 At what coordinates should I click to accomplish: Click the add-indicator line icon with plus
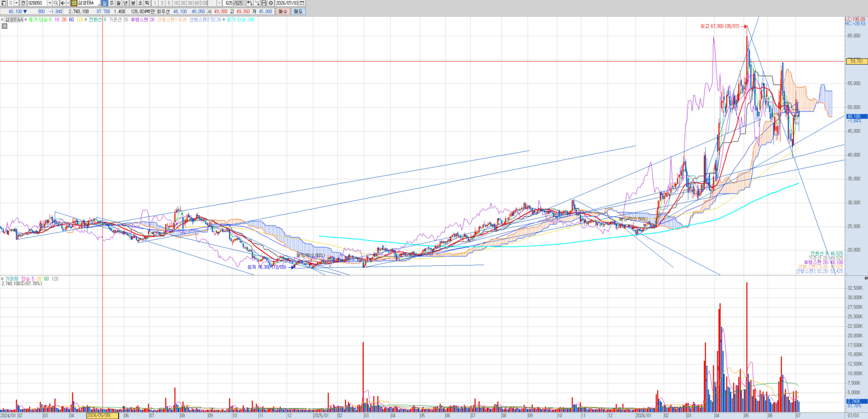tap(257, 3)
